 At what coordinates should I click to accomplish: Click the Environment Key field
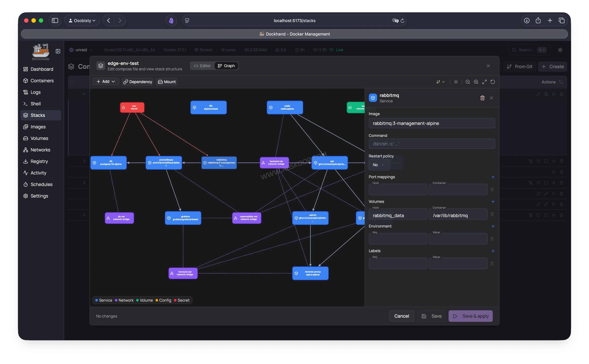point(398,239)
